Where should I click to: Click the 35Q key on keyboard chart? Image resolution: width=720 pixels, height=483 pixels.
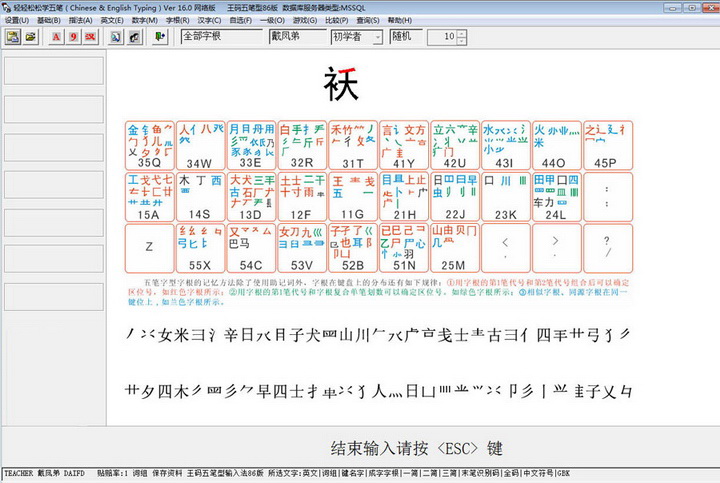pos(149,146)
